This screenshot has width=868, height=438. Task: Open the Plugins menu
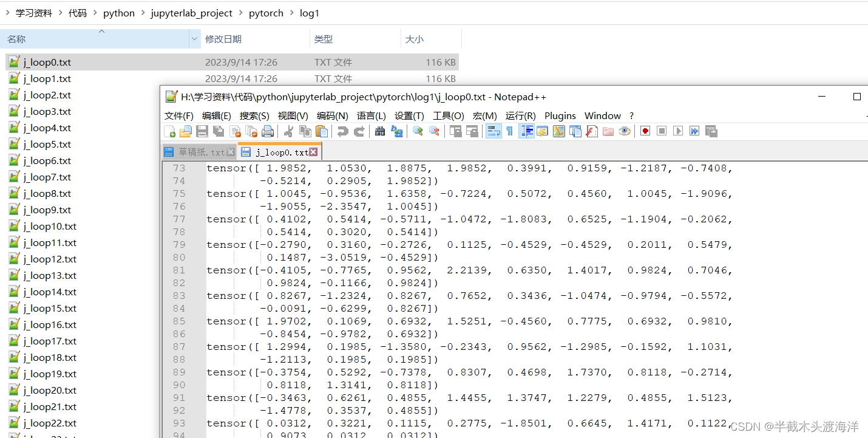560,115
